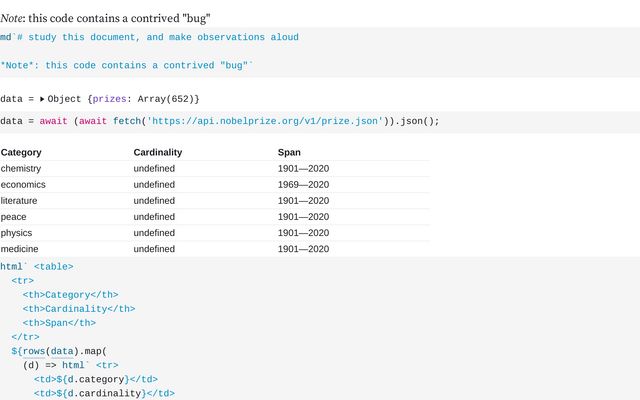Click the <th>Span</th> code line
Image resolution: width=640 pixels, height=400 pixels.
pos(59,323)
